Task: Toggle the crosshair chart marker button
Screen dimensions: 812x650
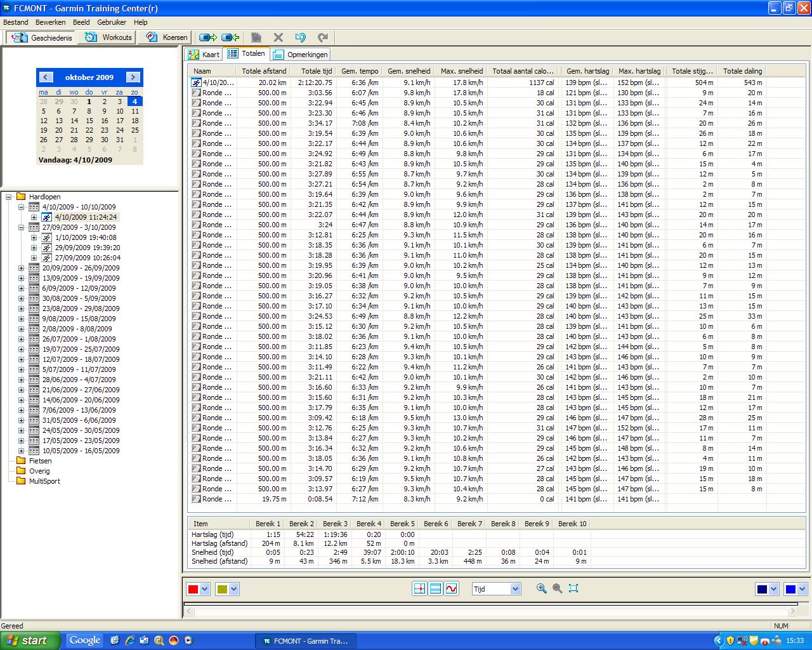Action: 419,588
